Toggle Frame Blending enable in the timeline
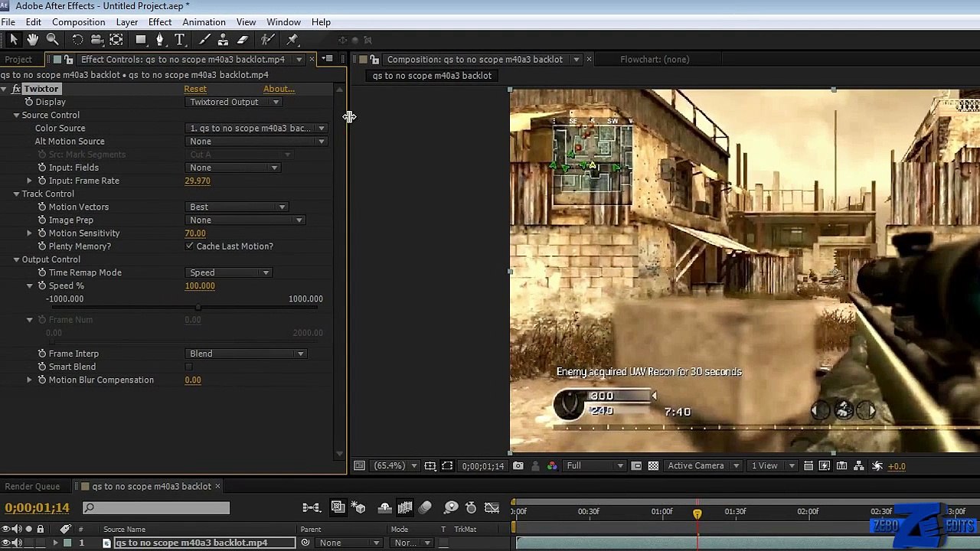Image resolution: width=980 pixels, height=551 pixels. pos(405,507)
